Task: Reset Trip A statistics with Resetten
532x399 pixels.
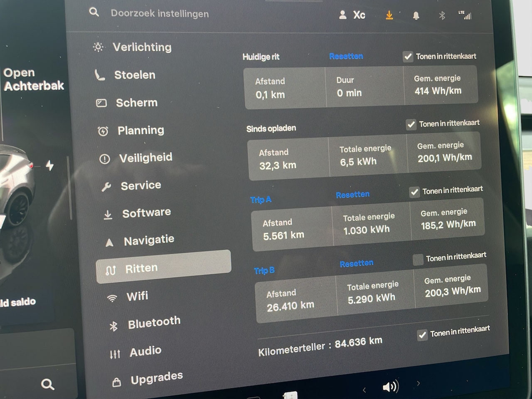Action: tap(352, 195)
